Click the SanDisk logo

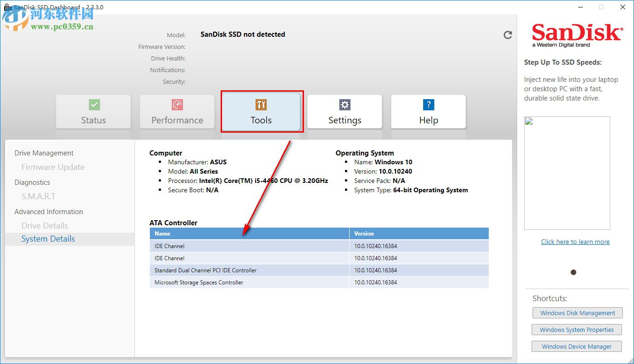577,34
